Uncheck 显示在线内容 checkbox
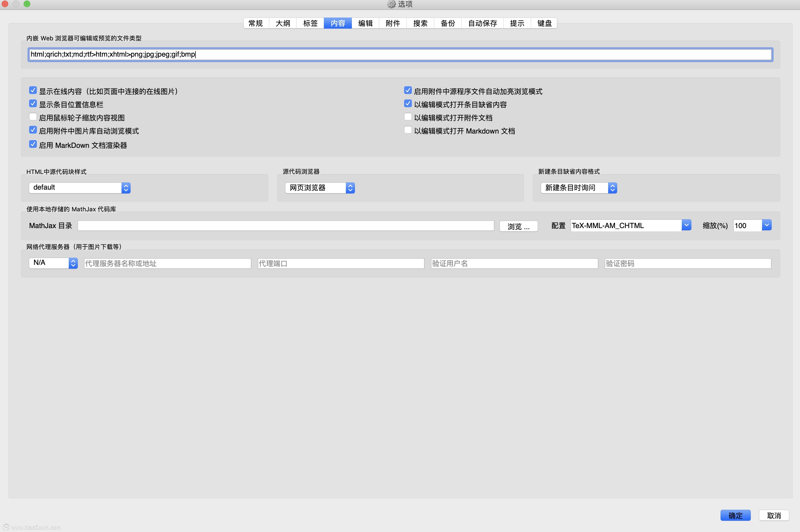The height and width of the screenshot is (532, 800). click(33, 90)
